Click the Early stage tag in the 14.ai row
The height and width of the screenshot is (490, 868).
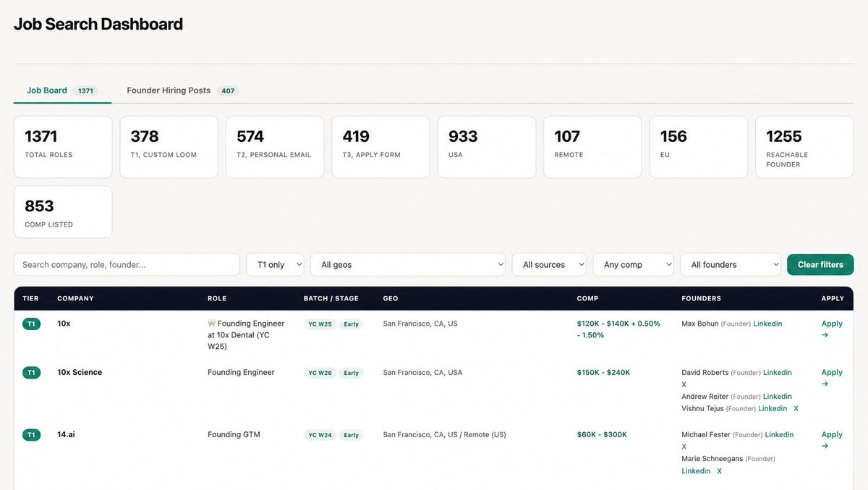(x=352, y=435)
